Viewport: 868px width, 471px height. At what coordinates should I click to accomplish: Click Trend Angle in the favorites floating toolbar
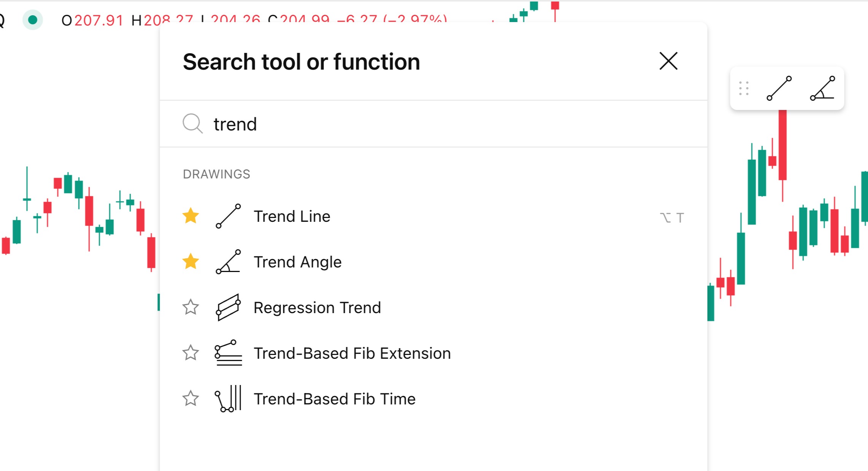click(822, 88)
